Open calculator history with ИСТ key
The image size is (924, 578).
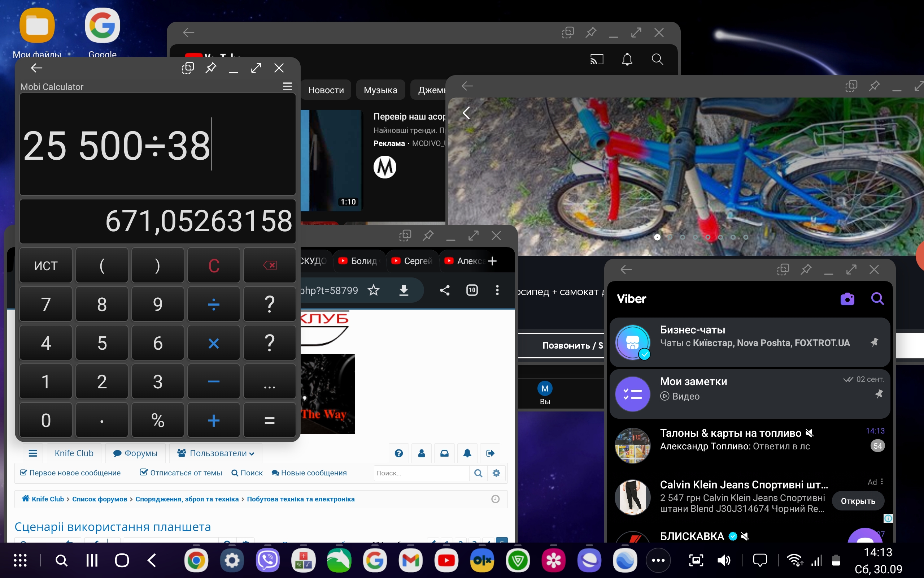(46, 265)
